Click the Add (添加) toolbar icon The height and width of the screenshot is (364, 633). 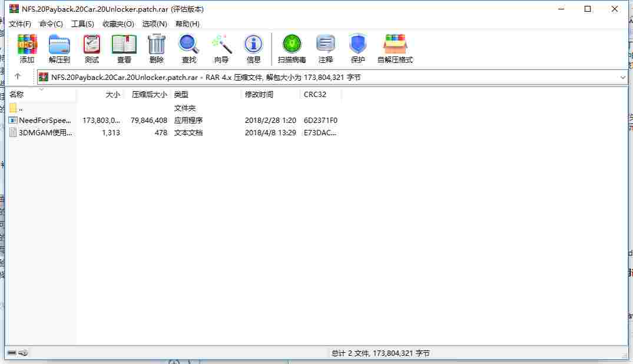pos(27,44)
